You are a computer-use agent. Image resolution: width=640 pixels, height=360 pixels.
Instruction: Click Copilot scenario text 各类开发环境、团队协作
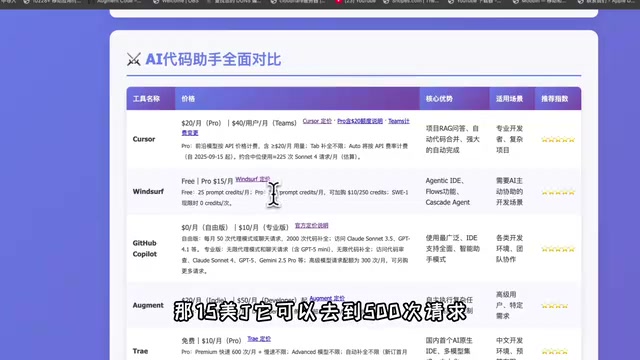(x=509, y=249)
